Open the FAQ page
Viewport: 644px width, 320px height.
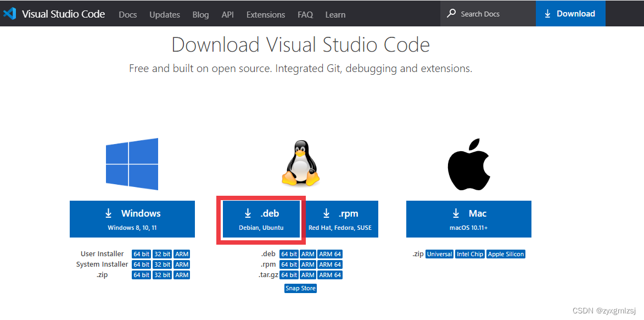pyautogui.click(x=305, y=14)
